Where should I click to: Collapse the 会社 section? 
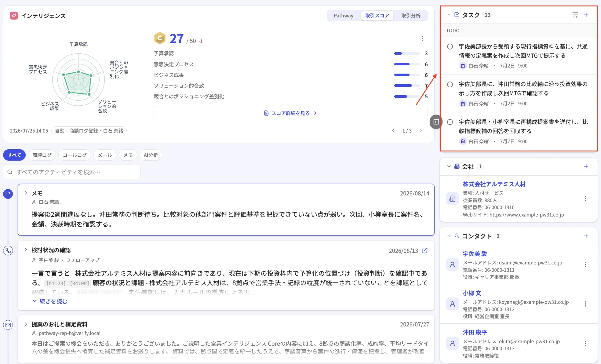tap(449, 166)
